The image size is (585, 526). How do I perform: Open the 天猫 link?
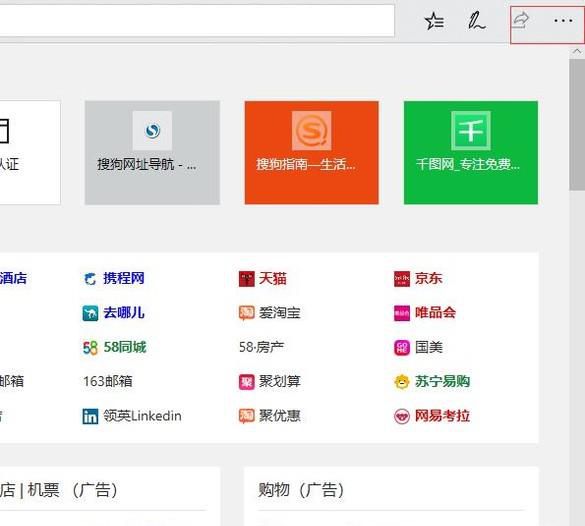[x=273, y=278]
